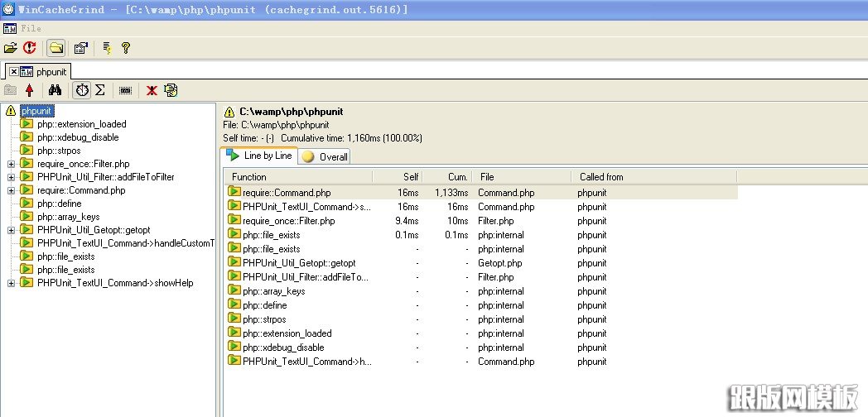Image resolution: width=868 pixels, height=417 pixels.
Task: Select php::strpos in the tree
Action: click(x=60, y=151)
